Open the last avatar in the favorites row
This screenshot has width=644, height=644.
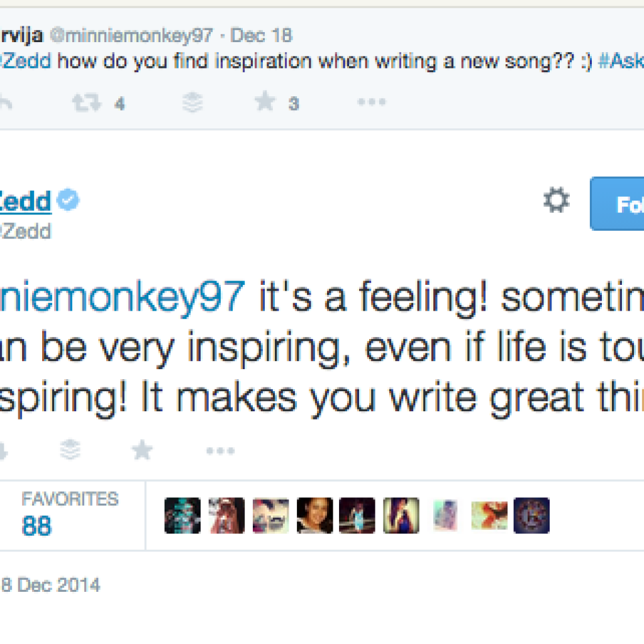click(x=531, y=516)
